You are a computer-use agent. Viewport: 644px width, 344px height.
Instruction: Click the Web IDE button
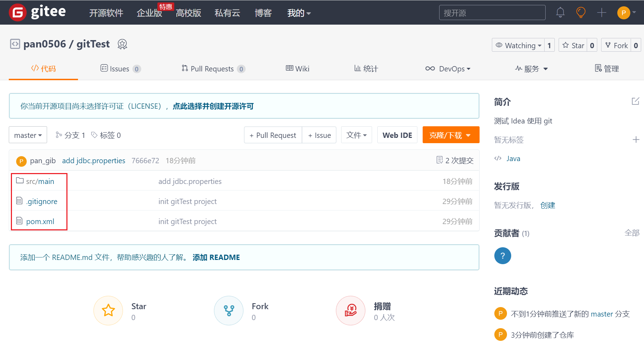click(397, 135)
